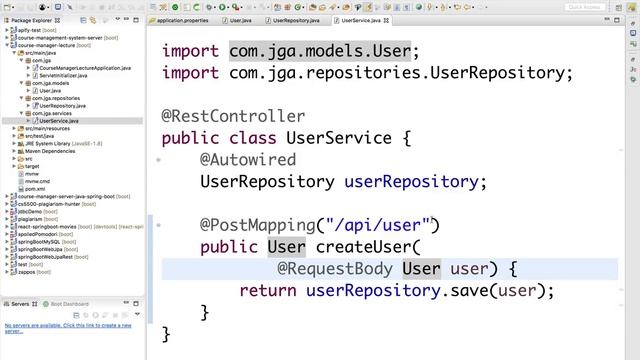Switch to the User.java editor tab
Image resolution: width=640 pixels, height=360 pixels.
coord(237,20)
